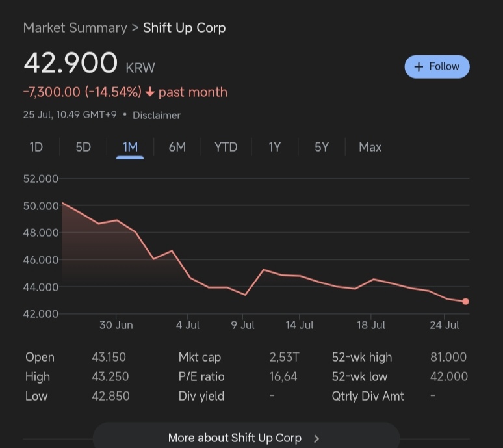This screenshot has width=503, height=448.
Task: Click the Shift Up Corp title
Action: click(x=185, y=28)
